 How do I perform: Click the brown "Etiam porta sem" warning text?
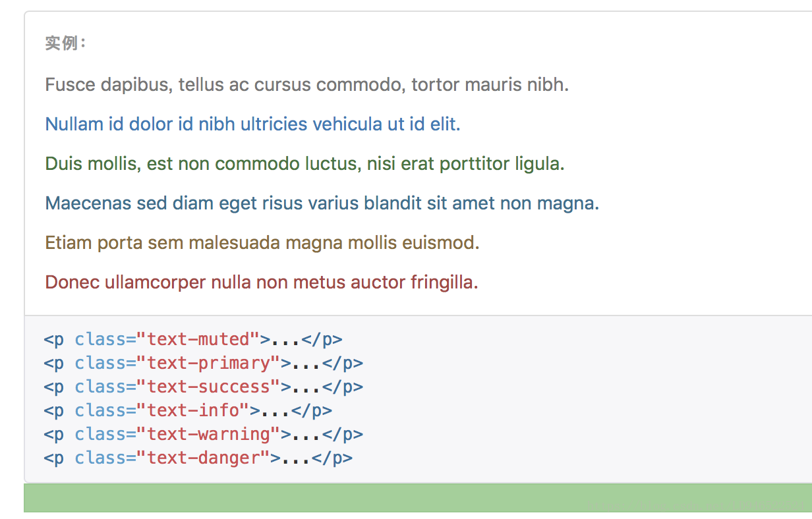pos(262,242)
